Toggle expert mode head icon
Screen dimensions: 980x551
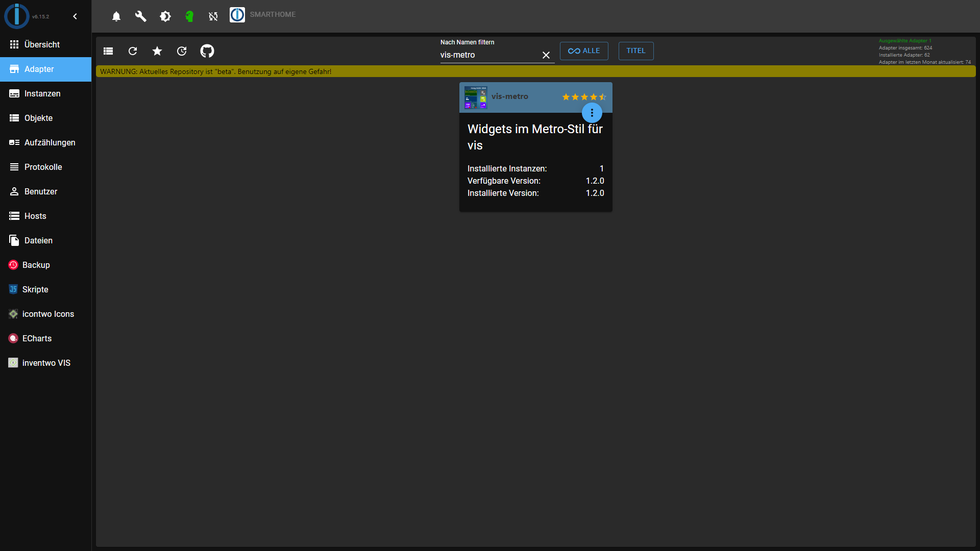point(189,16)
